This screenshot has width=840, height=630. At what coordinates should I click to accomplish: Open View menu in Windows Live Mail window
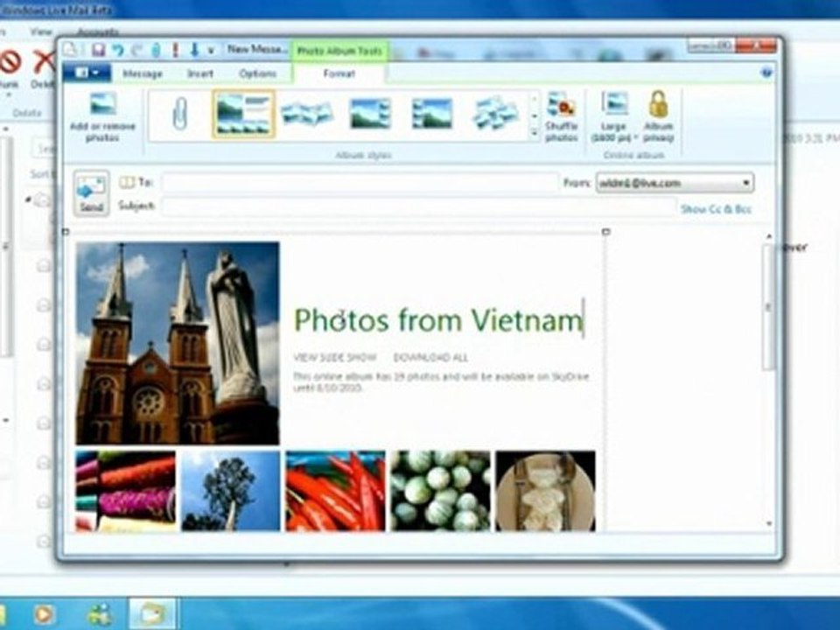tap(41, 31)
